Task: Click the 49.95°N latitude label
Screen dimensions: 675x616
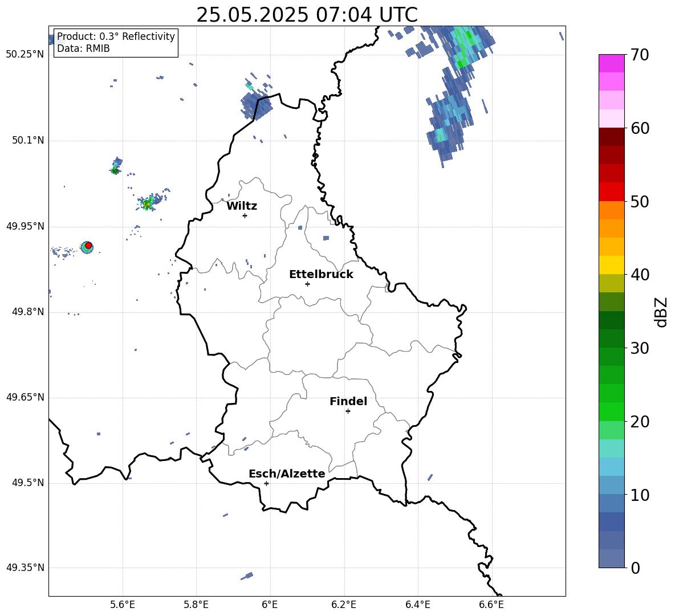Action: pos(25,226)
